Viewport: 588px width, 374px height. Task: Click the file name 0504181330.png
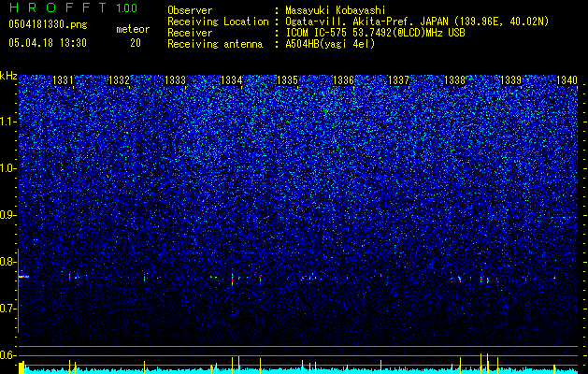(48, 24)
